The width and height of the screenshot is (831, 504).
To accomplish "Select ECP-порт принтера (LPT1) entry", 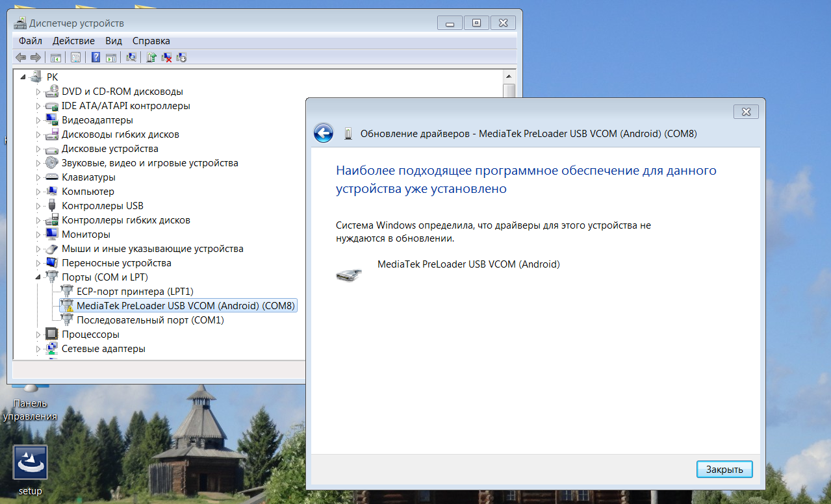I will [x=134, y=292].
